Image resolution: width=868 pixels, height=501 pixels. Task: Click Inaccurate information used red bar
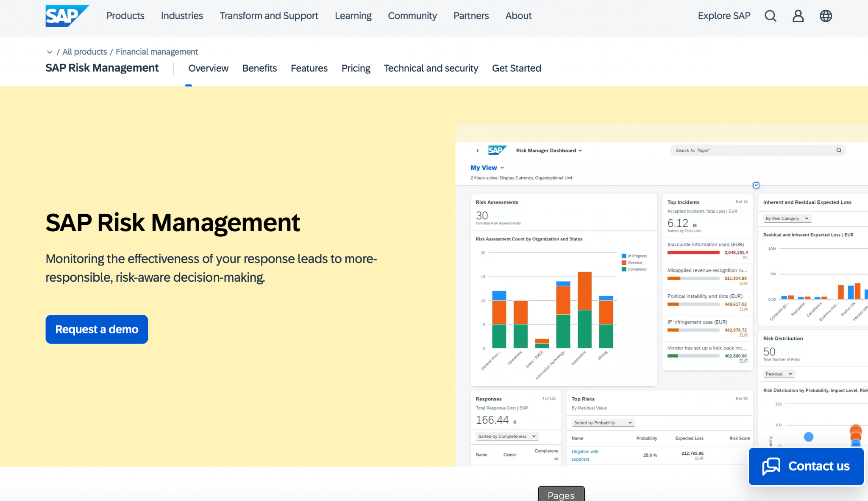pyautogui.click(x=693, y=252)
